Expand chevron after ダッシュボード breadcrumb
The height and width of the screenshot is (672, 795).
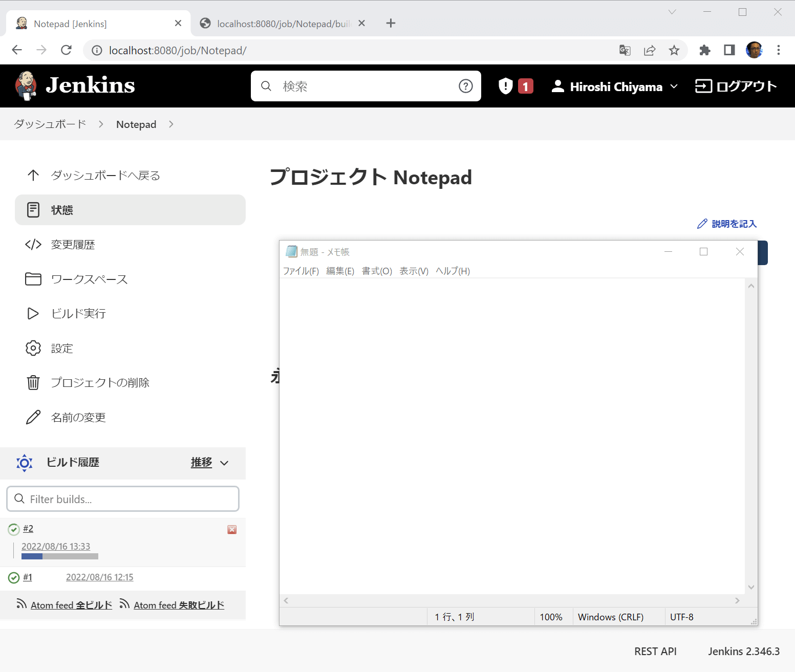coord(101,124)
